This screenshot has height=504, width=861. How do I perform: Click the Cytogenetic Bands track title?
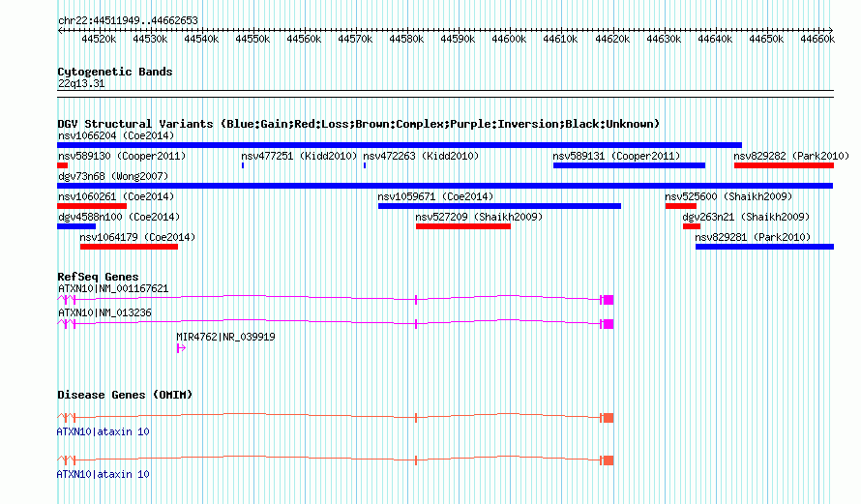(x=115, y=72)
